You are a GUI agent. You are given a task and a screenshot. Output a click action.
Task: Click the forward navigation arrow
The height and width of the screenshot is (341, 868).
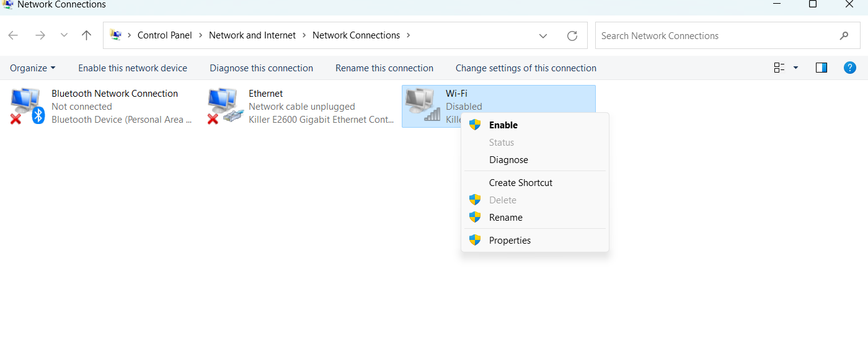(x=40, y=35)
